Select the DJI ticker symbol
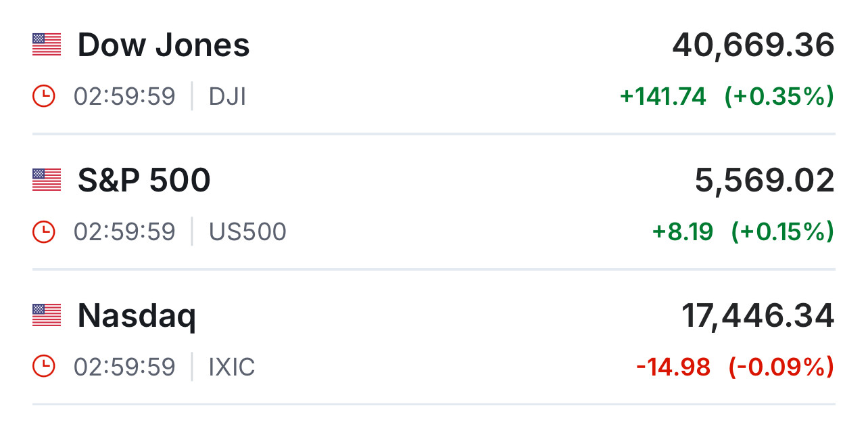Viewport: 868px width, 429px height. click(x=227, y=97)
